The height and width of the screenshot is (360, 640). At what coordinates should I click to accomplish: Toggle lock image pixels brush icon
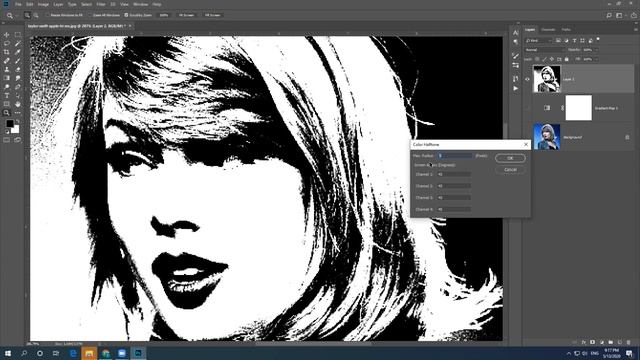544,59
